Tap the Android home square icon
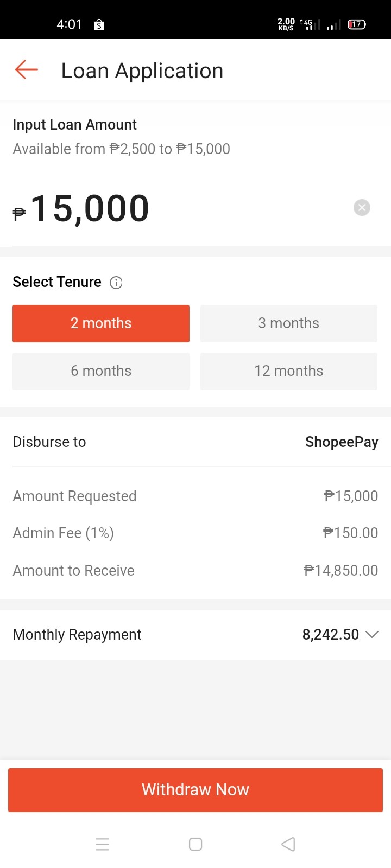 (195, 844)
